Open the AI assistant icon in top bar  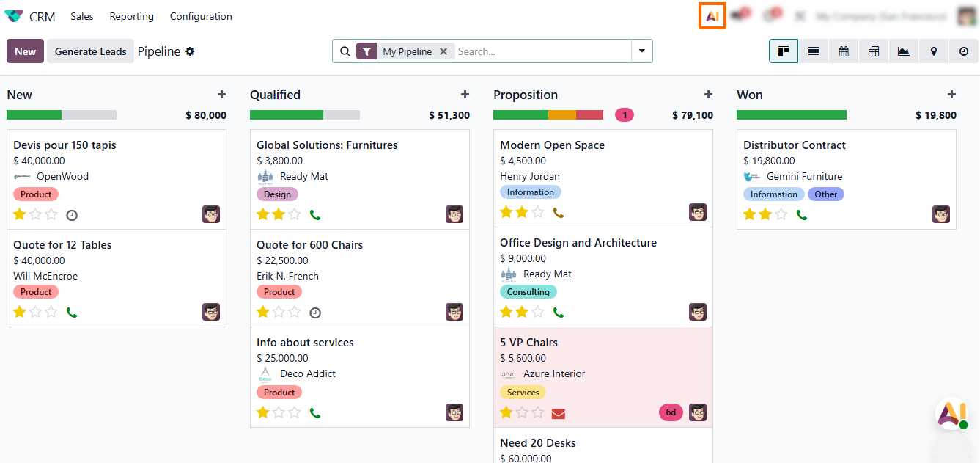[712, 15]
